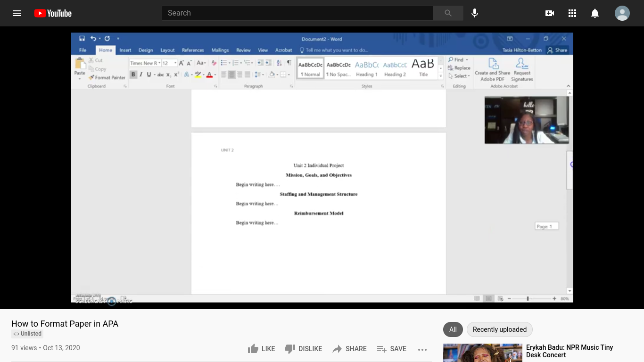Toggle LIKE on this video
The image size is (644, 362).
262,349
